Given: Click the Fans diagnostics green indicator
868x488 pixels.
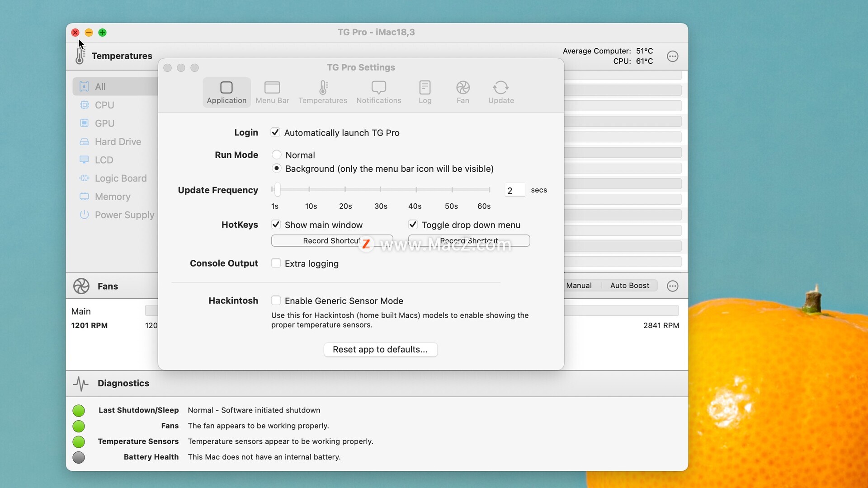Looking at the screenshot, I should click(x=79, y=426).
